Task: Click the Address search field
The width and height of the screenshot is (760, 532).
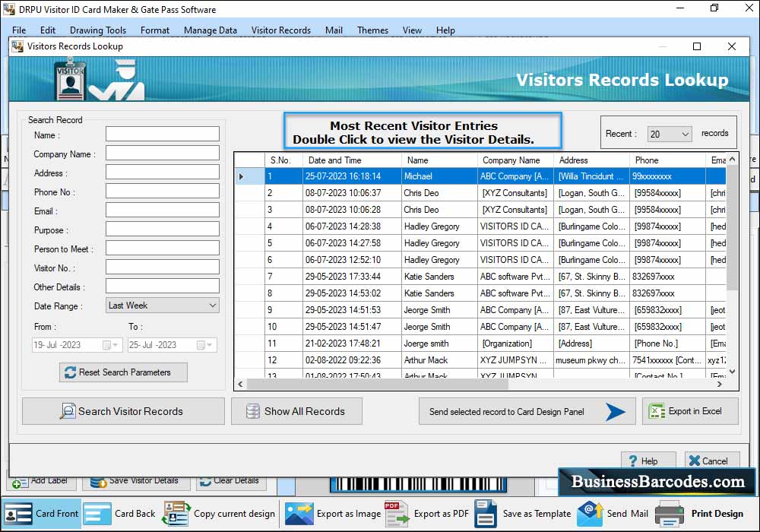Action: point(163,172)
